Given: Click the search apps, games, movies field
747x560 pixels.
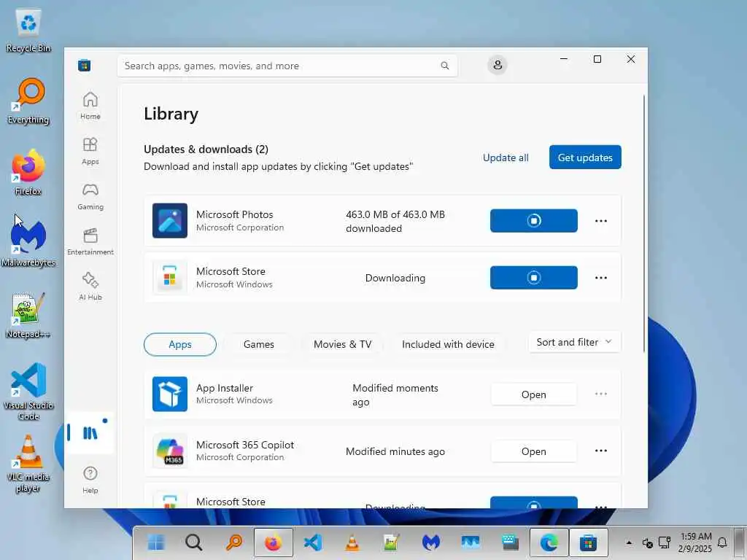Looking at the screenshot, I should (287, 66).
